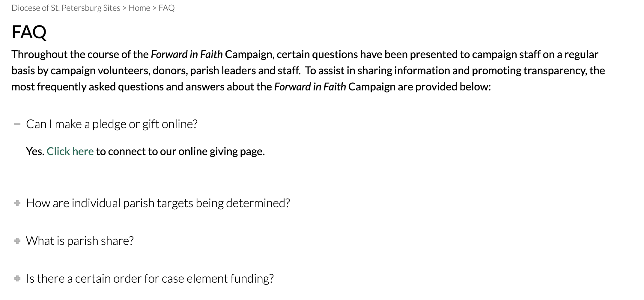Collapse "Can I make a pledge or gift online?"

(112, 124)
